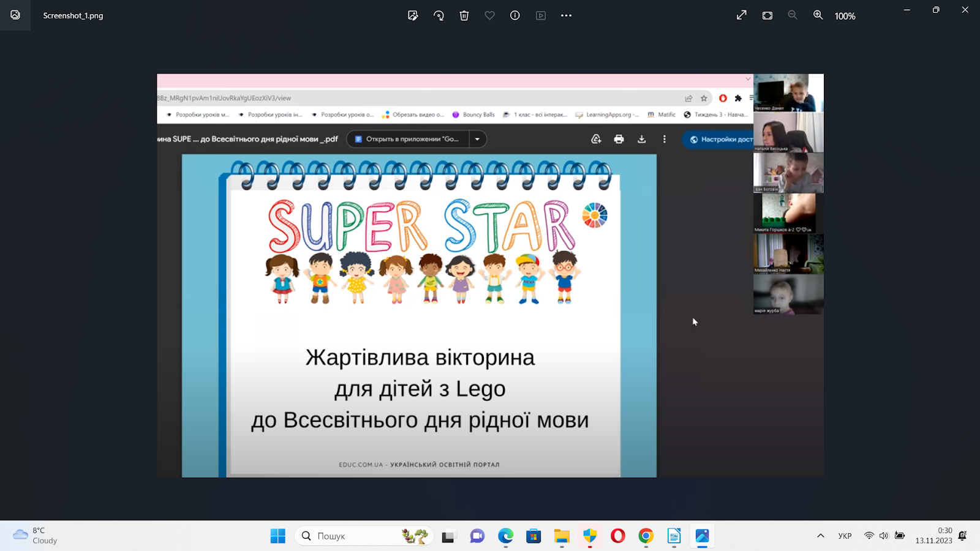Image resolution: width=980 pixels, height=551 pixels.
Task: Click the Add to Drive icon in image
Action: tap(596, 140)
